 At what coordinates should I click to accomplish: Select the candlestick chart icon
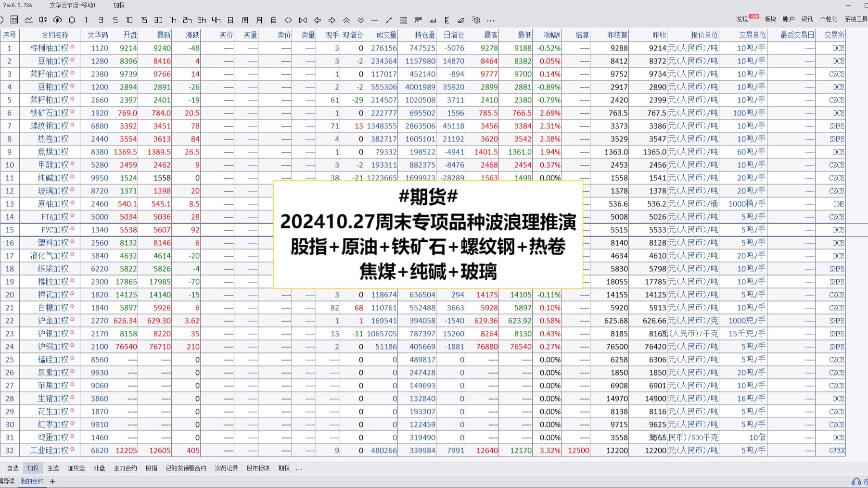[x=43, y=20]
